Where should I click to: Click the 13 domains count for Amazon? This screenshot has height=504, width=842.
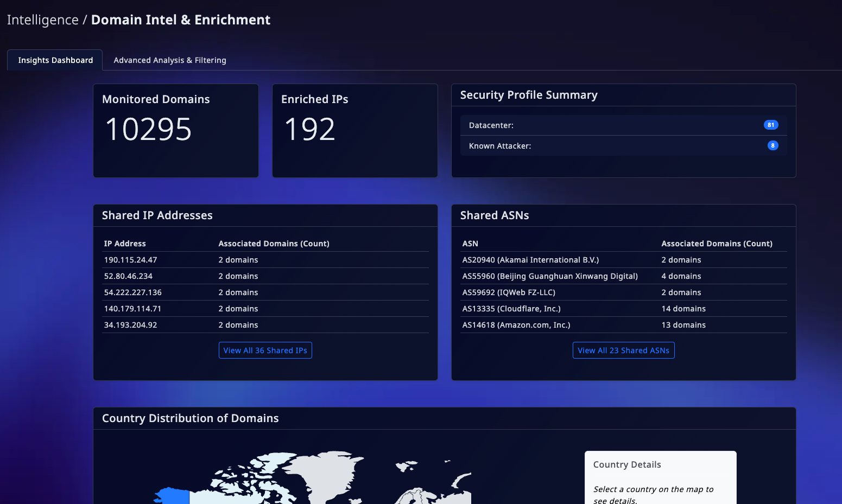pyautogui.click(x=683, y=325)
